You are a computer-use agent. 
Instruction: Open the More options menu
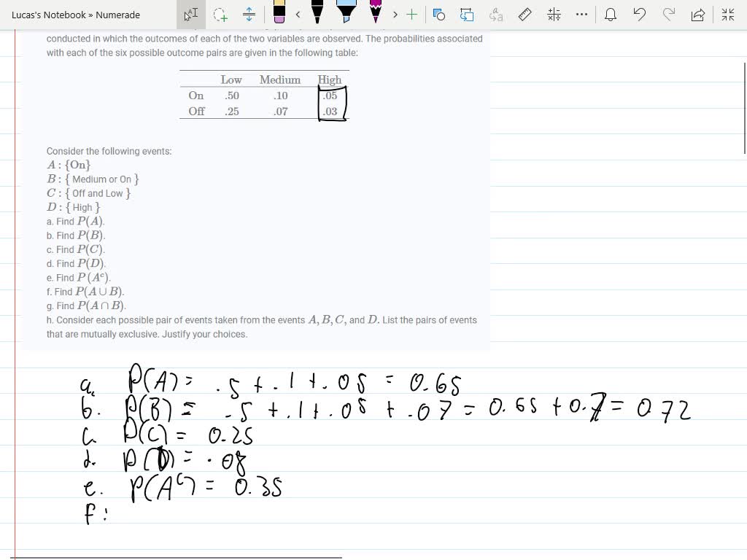[x=581, y=15]
